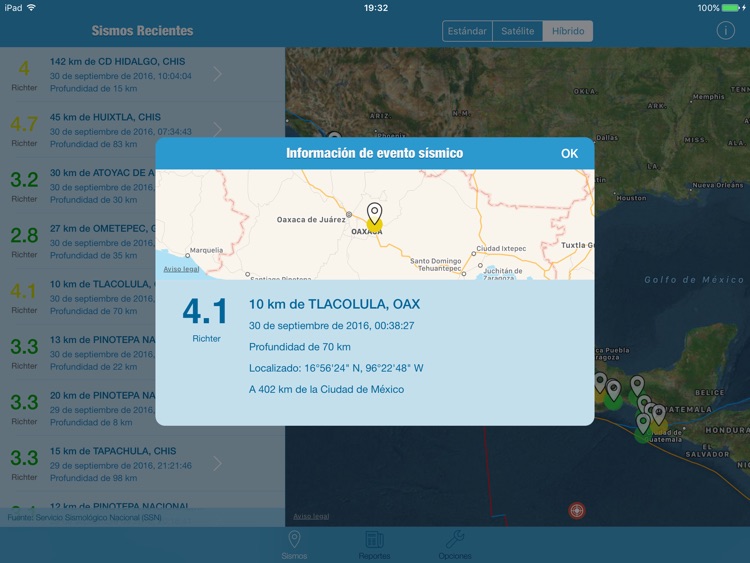Viewport: 750px width, 563px height.
Task: Tap the Oaxaca de Juárez label on dialog map
Action: (311, 220)
